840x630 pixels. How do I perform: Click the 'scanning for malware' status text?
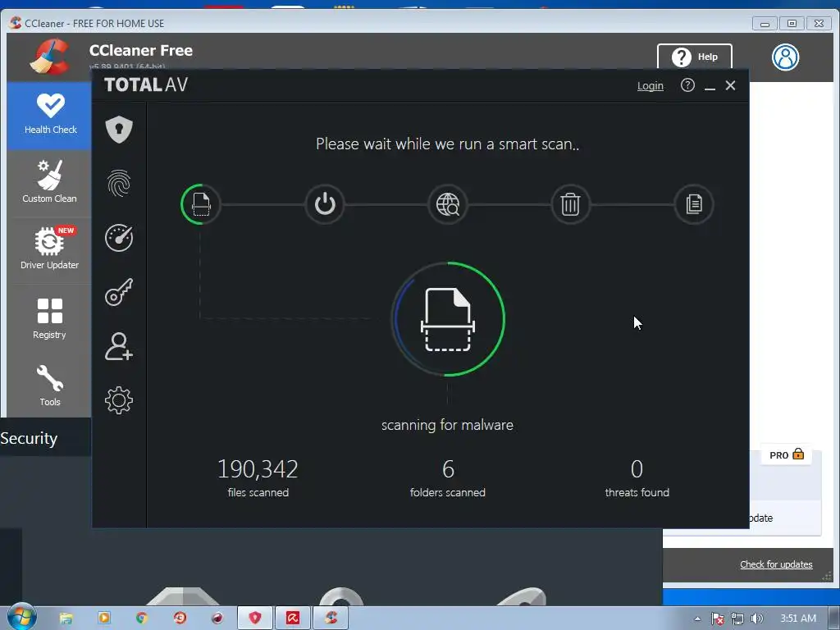pyautogui.click(x=447, y=426)
